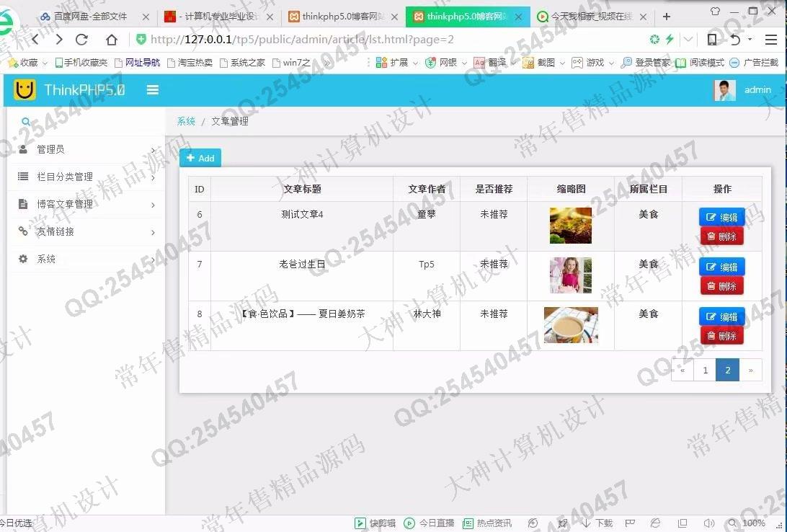Viewport: 787px width, 532px height.
Task: Click pagination page 2
Action: coord(728,371)
